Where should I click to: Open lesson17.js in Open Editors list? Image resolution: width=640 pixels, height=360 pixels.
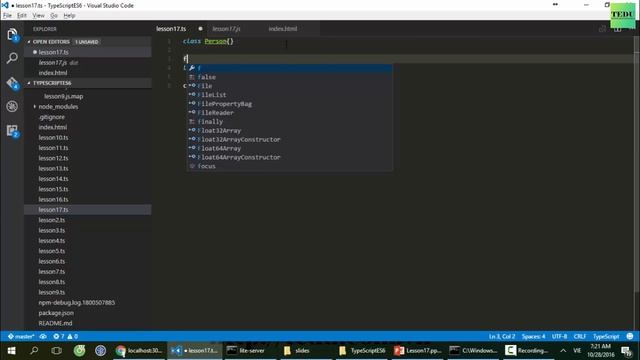pos(88,62)
